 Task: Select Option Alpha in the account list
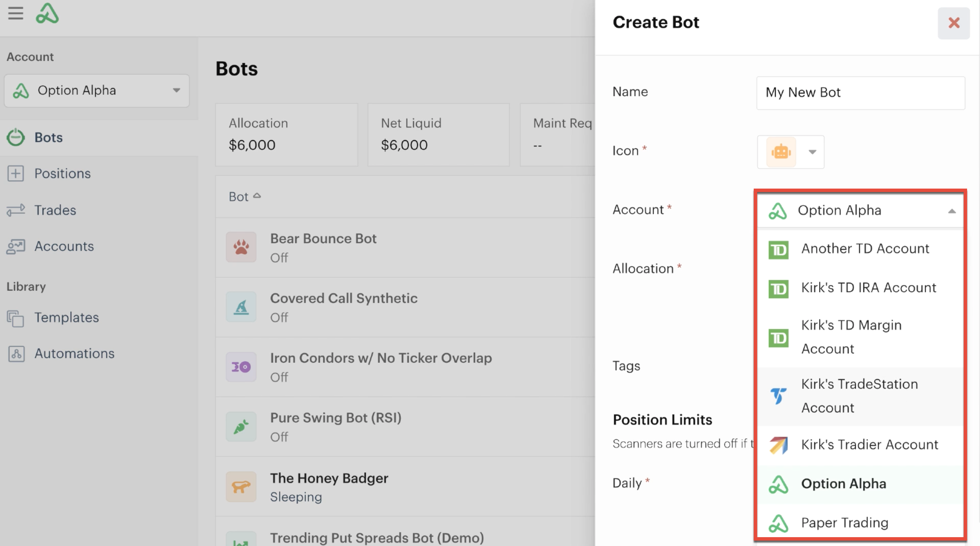(x=860, y=484)
